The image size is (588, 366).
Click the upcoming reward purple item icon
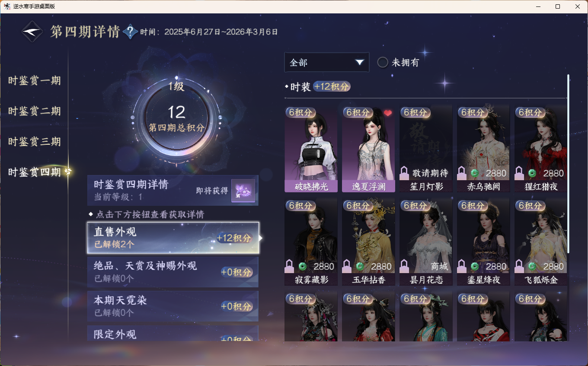[243, 191]
